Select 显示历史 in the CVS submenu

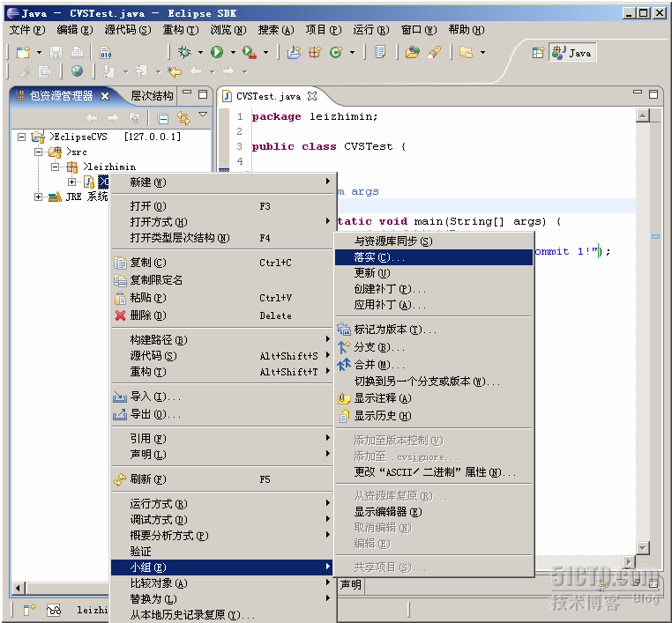click(382, 416)
